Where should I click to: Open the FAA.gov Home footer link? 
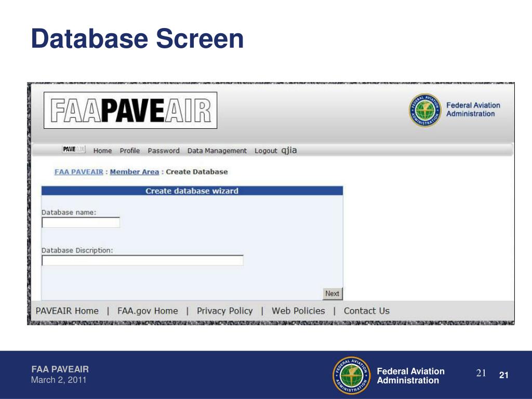[x=148, y=311]
